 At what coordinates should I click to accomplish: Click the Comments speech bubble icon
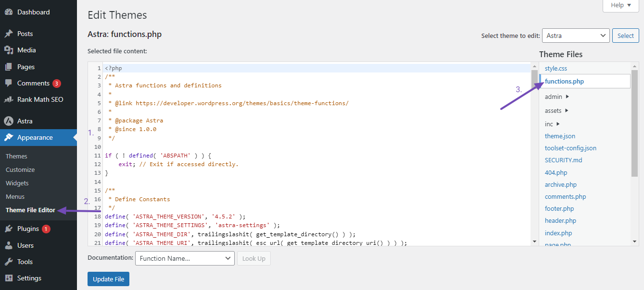[9, 83]
